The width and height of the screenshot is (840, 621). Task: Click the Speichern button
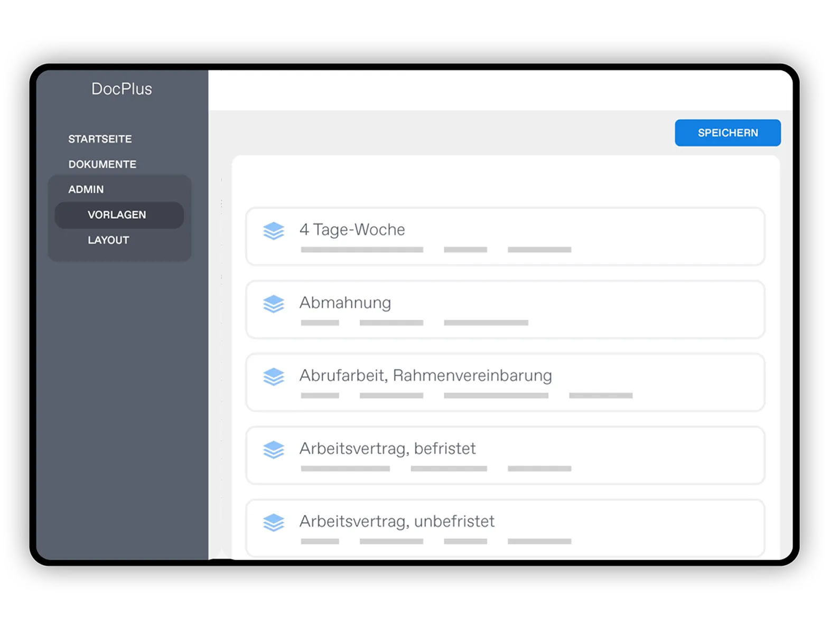pyautogui.click(x=727, y=133)
